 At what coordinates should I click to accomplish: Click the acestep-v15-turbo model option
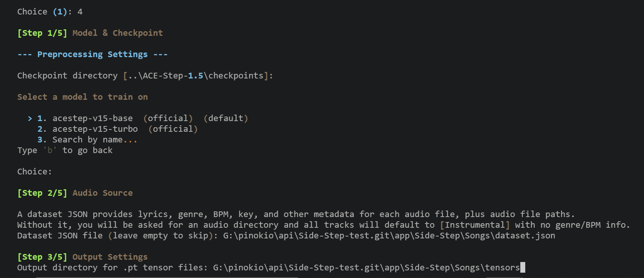coord(95,129)
